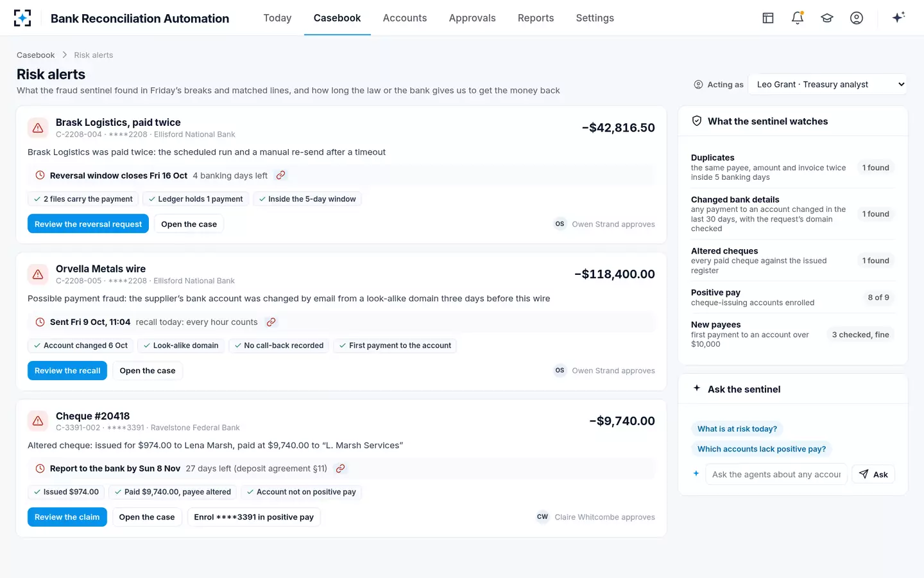Open the Accounts tab
The image size is (924, 578).
pos(405,18)
